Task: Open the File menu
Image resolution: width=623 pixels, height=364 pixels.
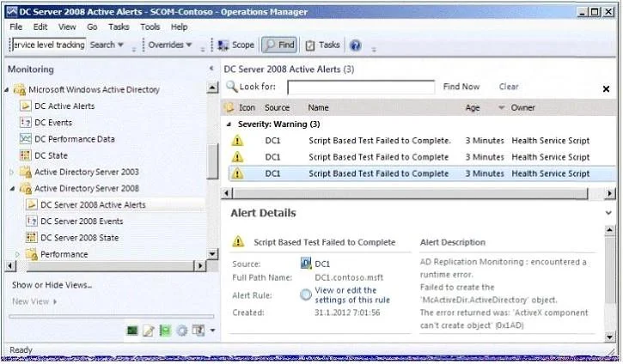Action: pos(15,27)
